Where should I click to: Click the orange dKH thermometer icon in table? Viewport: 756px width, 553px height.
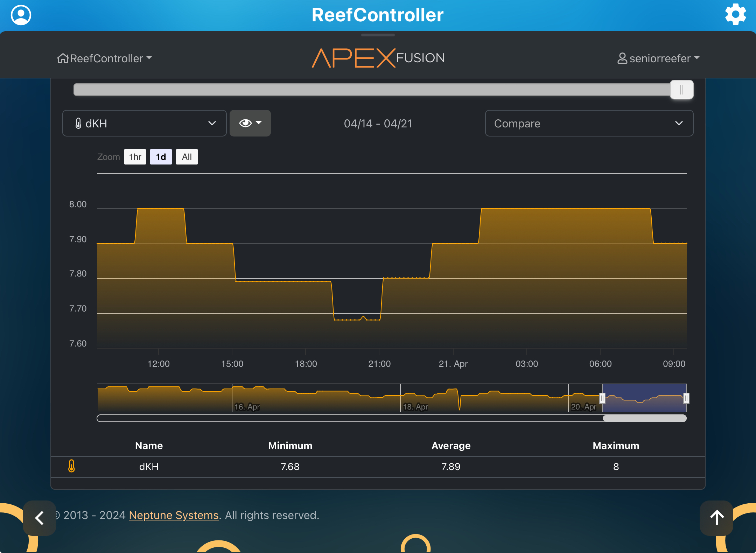coord(71,466)
